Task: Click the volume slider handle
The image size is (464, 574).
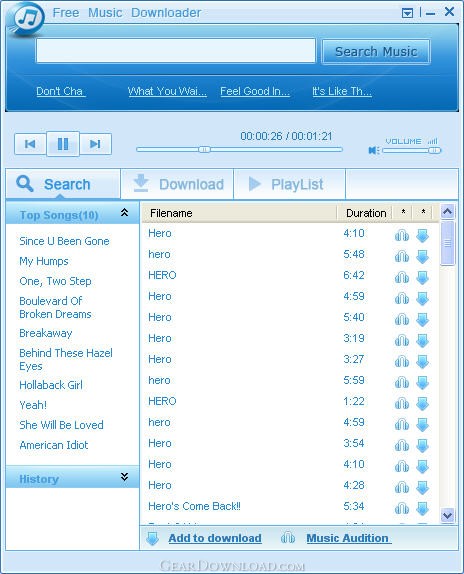Action: (x=434, y=150)
